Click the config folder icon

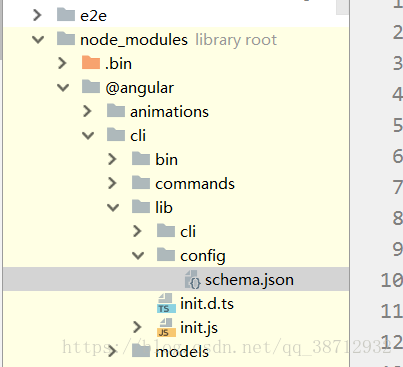click(166, 255)
